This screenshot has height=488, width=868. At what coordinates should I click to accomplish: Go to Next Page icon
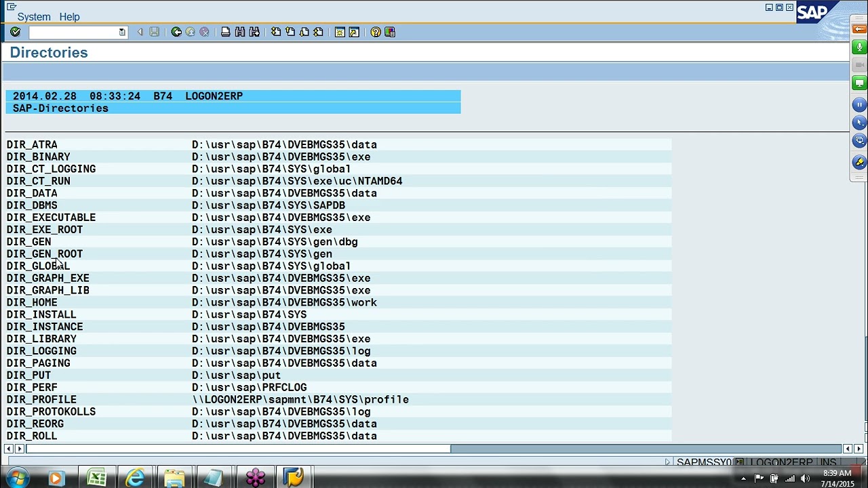304,32
